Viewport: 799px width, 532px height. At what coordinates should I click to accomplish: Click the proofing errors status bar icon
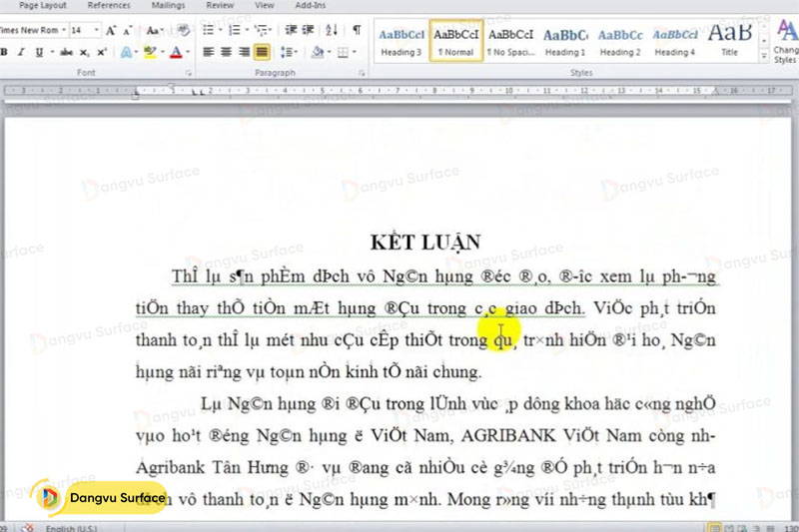pyautogui.click(x=28, y=528)
